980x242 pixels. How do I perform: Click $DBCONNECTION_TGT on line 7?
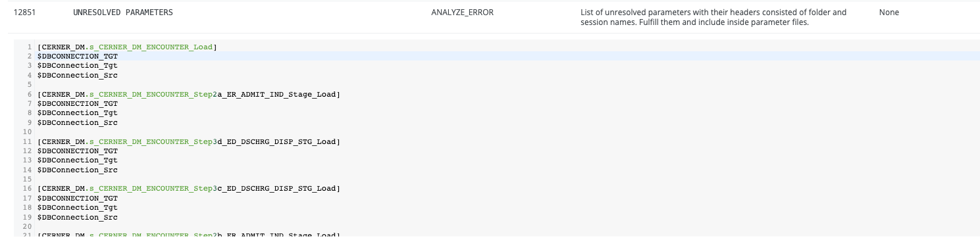click(78, 103)
